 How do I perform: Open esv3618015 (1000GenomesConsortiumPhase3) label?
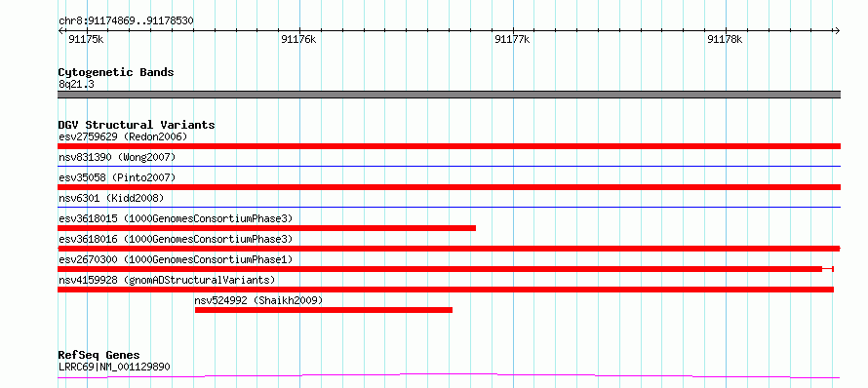tap(176, 218)
